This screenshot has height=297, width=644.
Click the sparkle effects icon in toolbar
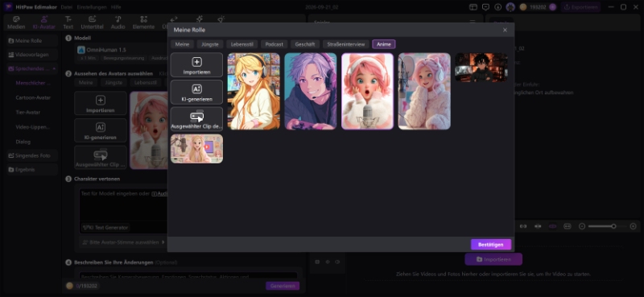pyautogui.click(x=199, y=19)
